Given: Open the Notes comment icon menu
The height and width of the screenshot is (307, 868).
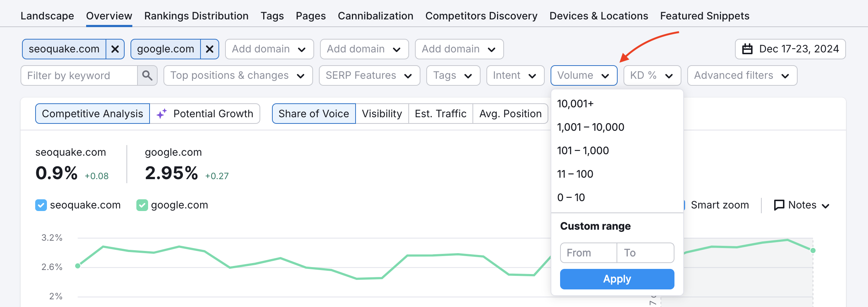Looking at the screenshot, I should (x=801, y=205).
